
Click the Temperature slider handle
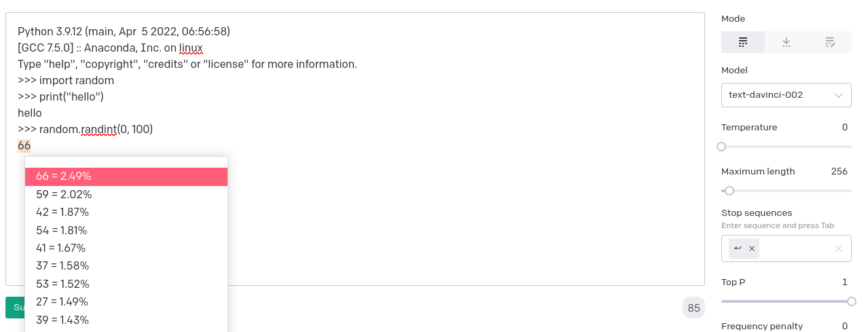pos(721,147)
